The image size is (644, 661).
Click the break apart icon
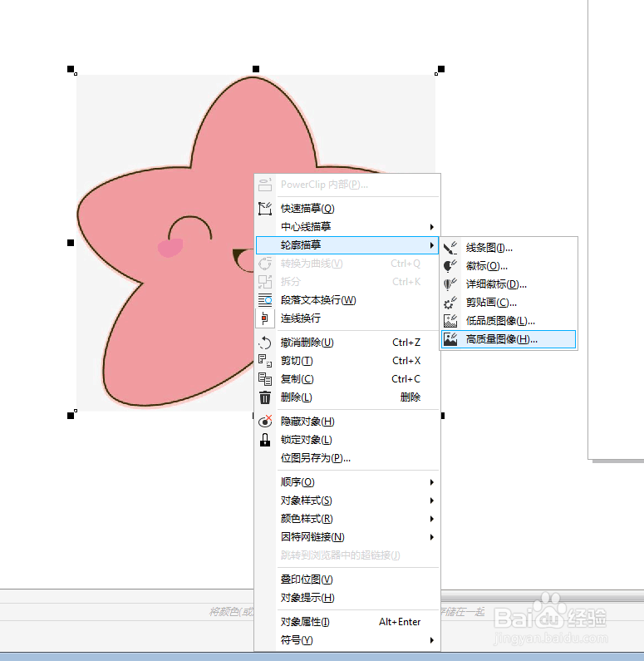click(x=265, y=281)
